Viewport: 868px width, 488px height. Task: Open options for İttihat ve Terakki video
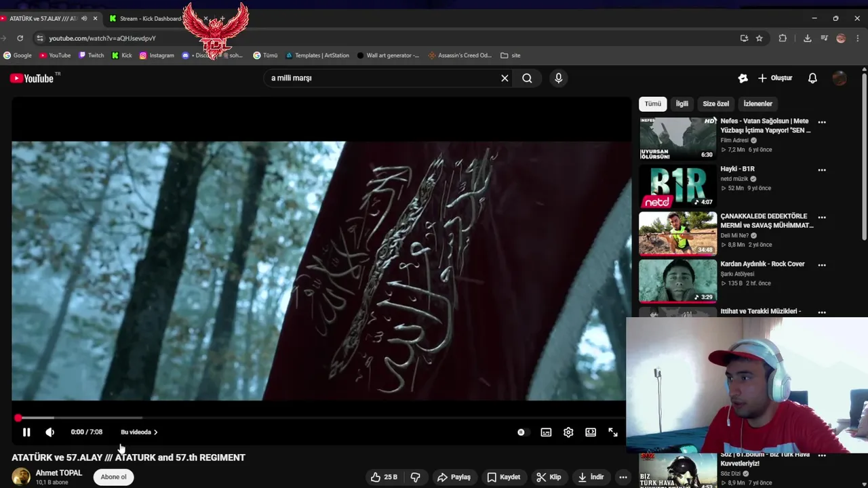(822, 312)
